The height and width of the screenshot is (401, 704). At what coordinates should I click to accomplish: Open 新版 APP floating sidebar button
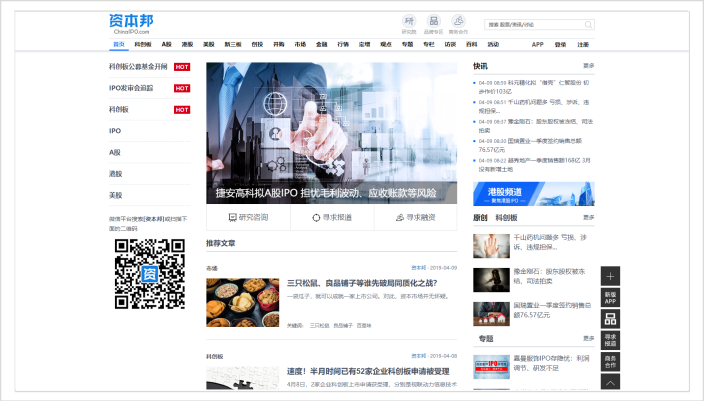(610, 298)
